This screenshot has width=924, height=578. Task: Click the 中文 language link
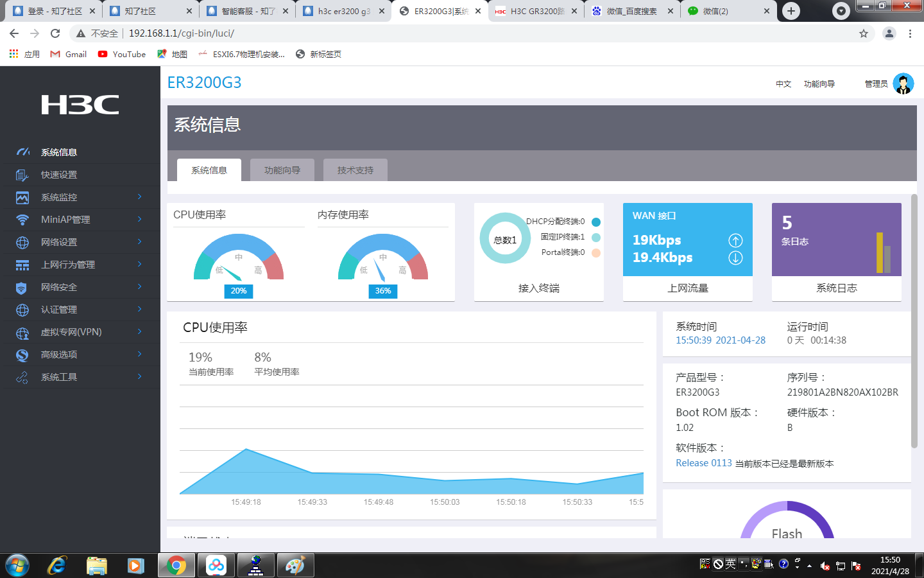tap(783, 84)
